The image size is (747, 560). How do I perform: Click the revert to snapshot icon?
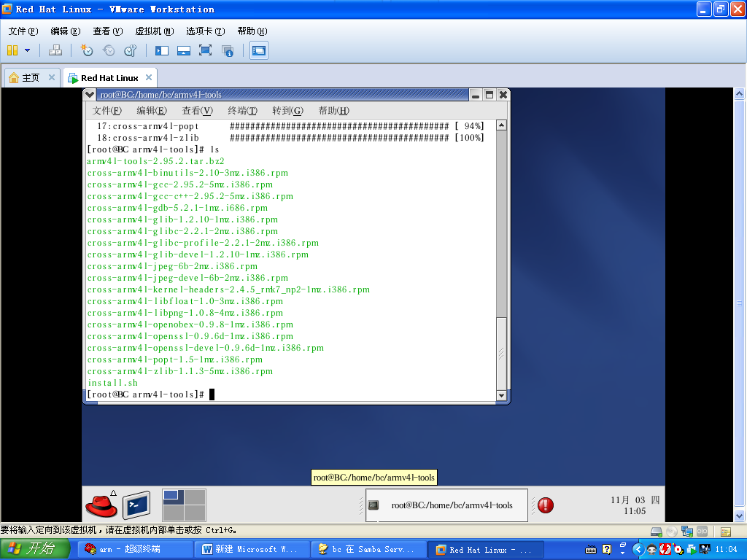click(109, 50)
